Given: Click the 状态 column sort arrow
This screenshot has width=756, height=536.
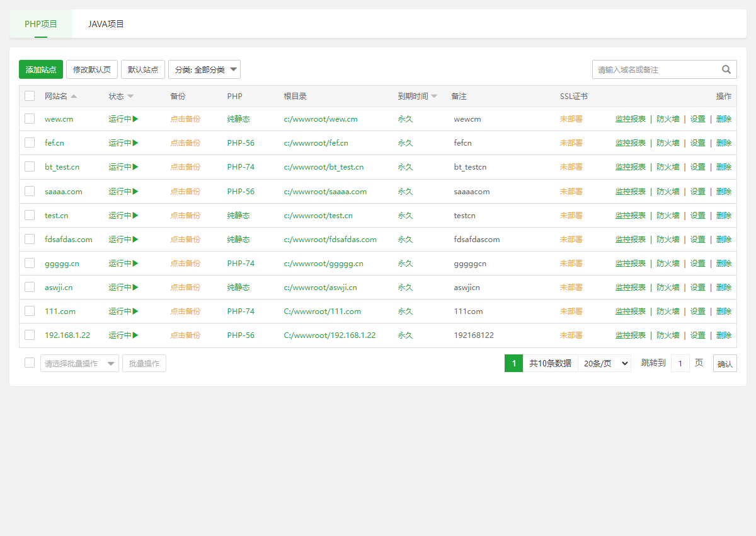Looking at the screenshot, I should [x=130, y=96].
